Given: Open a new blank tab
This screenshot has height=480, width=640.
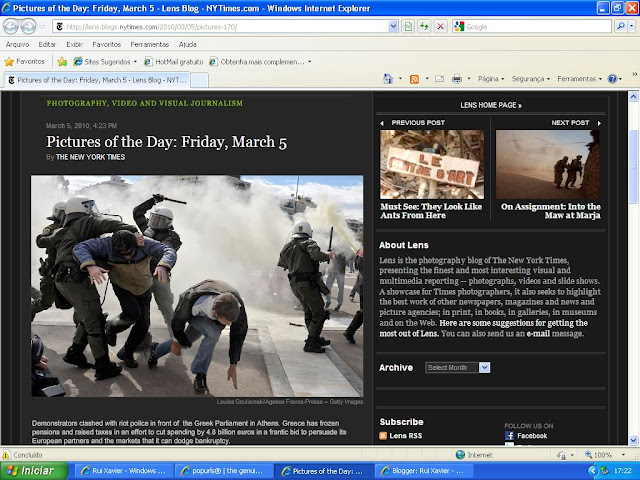Looking at the screenshot, I should pos(200,80).
